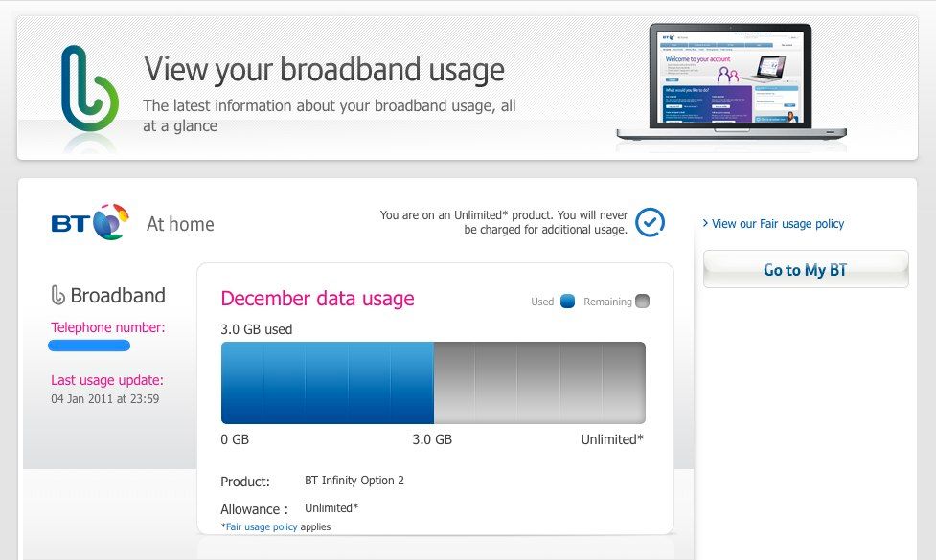Select the redacted telephone number field
Viewport: 936px width, 560px height.
pyautogui.click(x=89, y=346)
